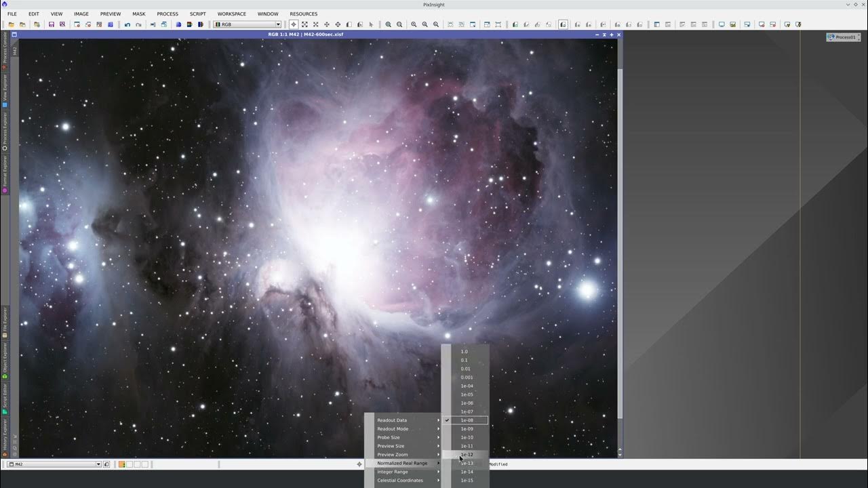
Task: Select range value 0.1 in submenu
Action: pyautogui.click(x=465, y=360)
